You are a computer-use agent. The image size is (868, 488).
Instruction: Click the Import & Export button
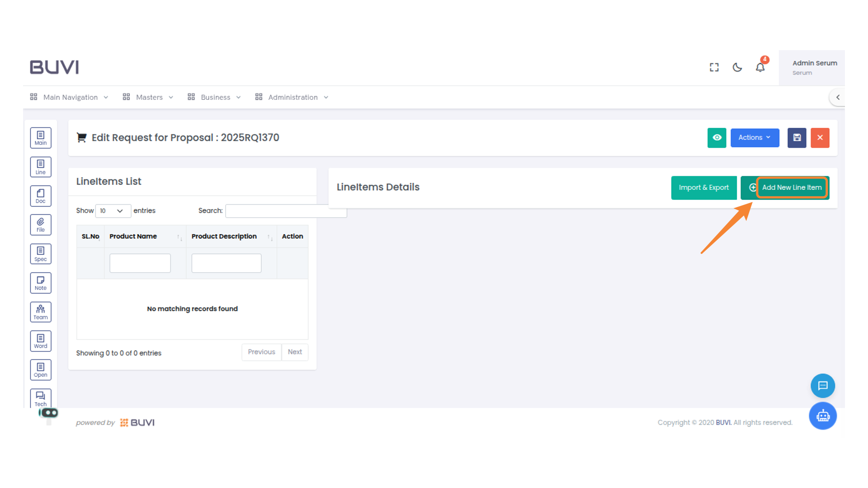703,188
